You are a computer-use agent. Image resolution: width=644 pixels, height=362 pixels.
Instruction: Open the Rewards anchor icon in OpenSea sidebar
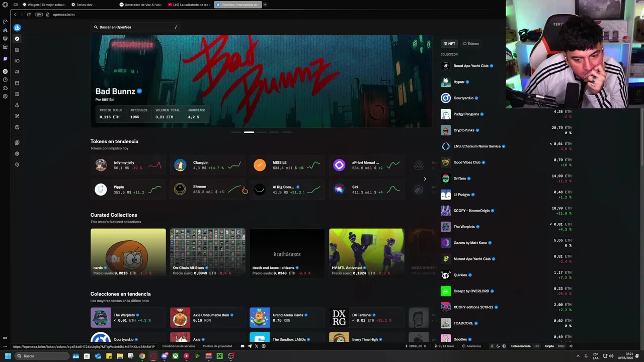[x=17, y=105]
